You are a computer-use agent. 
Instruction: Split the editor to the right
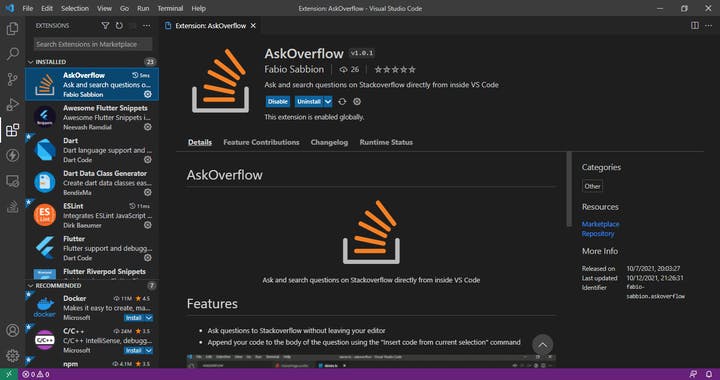tap(695, 26)
